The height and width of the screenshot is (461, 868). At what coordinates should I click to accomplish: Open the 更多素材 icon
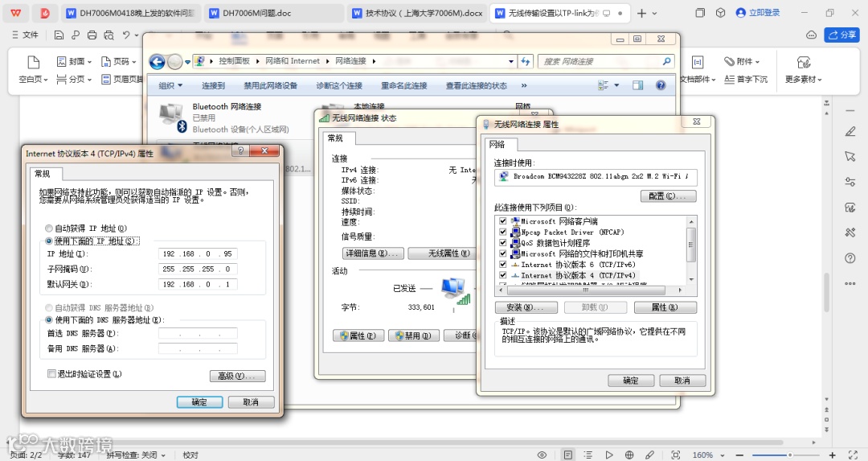[x=803, y=62]
